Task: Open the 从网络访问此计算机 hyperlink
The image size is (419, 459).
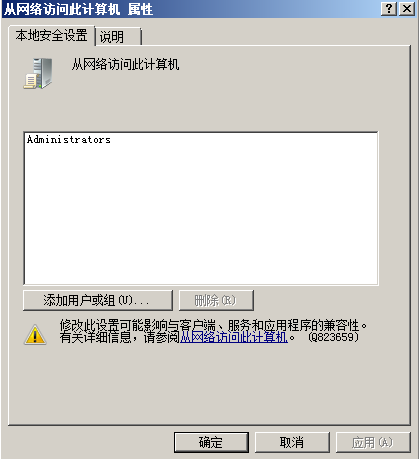Action: (x=234, y=337)
